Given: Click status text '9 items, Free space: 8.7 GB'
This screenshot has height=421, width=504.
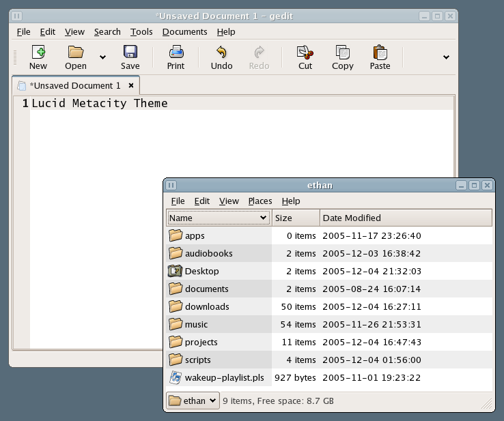Looking at the screenshot, I should point(278,401).
